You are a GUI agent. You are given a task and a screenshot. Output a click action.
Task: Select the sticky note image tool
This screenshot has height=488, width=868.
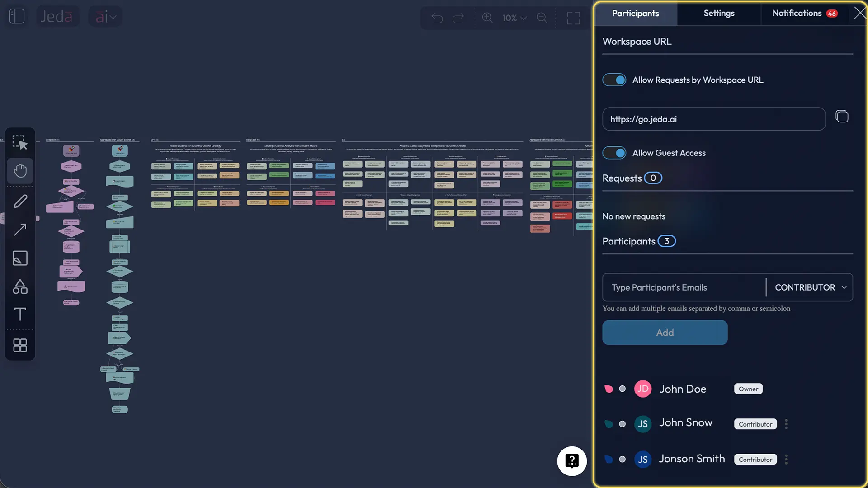(x=20, y=258)
